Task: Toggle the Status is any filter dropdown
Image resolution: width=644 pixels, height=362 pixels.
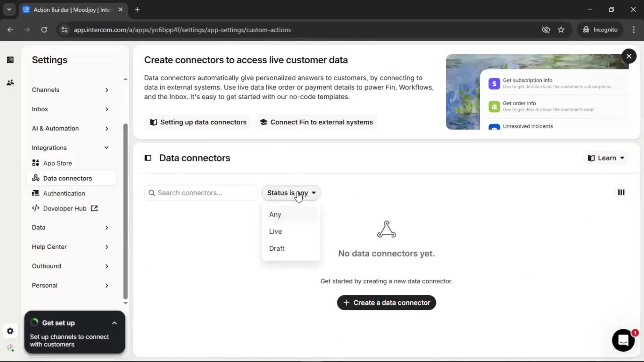Action: click(x=291, y=193)
